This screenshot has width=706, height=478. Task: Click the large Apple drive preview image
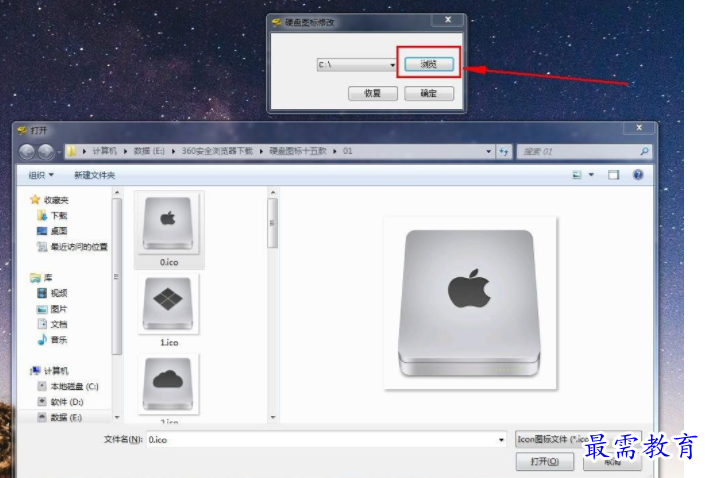coord(470,303)
